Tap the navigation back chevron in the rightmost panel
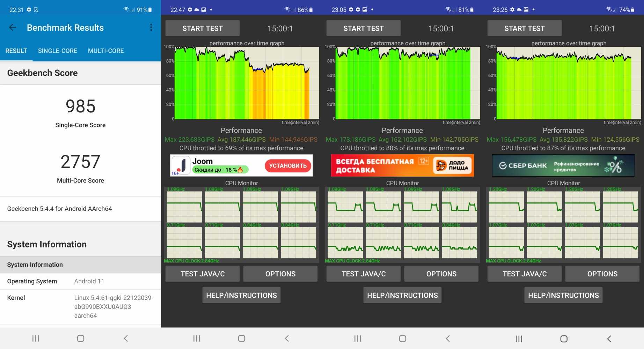 tap(609, 339)
